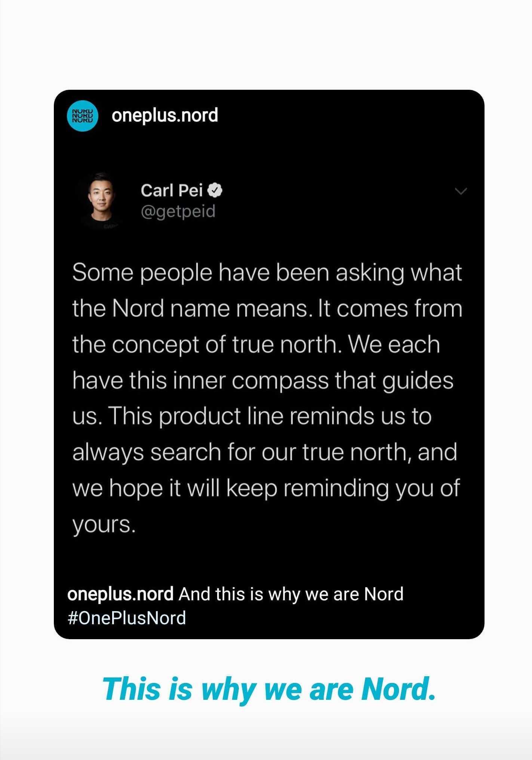Click the "Carl Pei" display name
The height and width of the screenshot is (760, 532).
pos(171,191)
